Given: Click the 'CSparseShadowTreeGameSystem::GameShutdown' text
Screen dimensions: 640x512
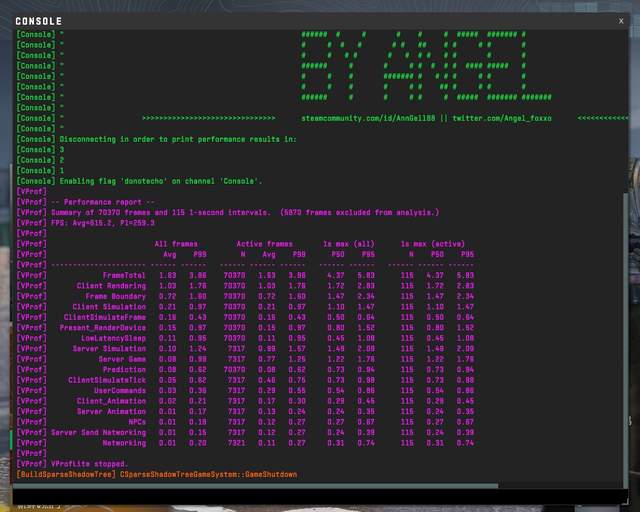Looking at the screenshot, I should (x=209, y=474).
